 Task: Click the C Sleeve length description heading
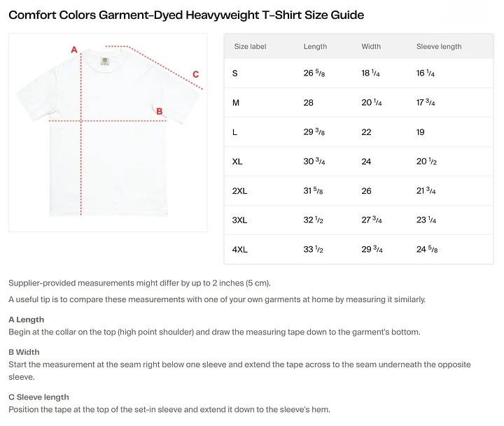pyautogui.click(x=39, y=397)
